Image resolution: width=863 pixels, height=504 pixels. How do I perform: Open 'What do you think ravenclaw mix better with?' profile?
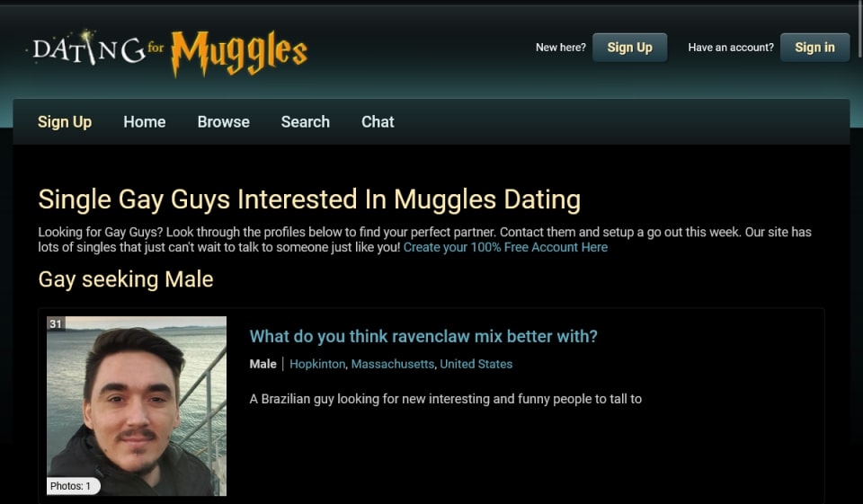point(423,336)
